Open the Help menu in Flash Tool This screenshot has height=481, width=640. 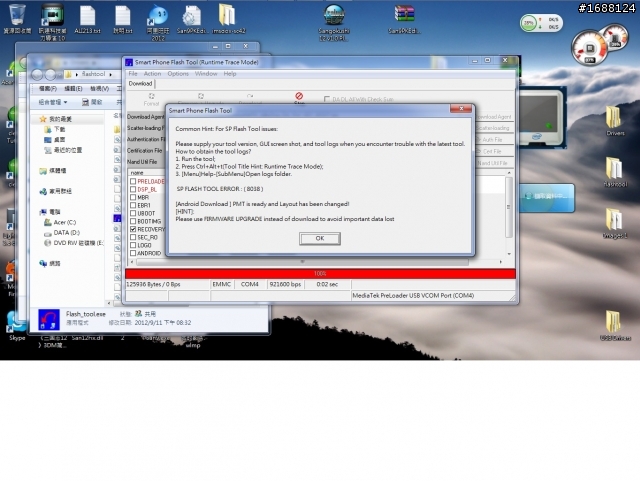pyautogui.click(x=230, y=74)
